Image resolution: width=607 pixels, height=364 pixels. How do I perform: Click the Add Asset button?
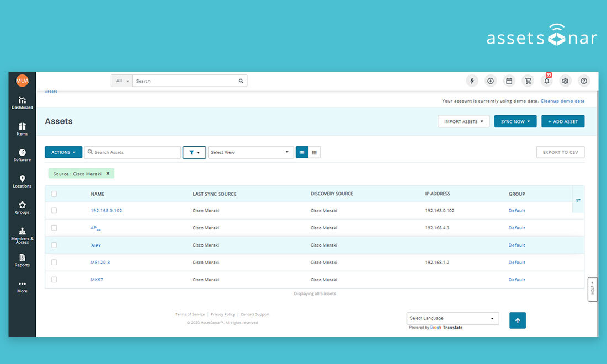tap(563, 121)
